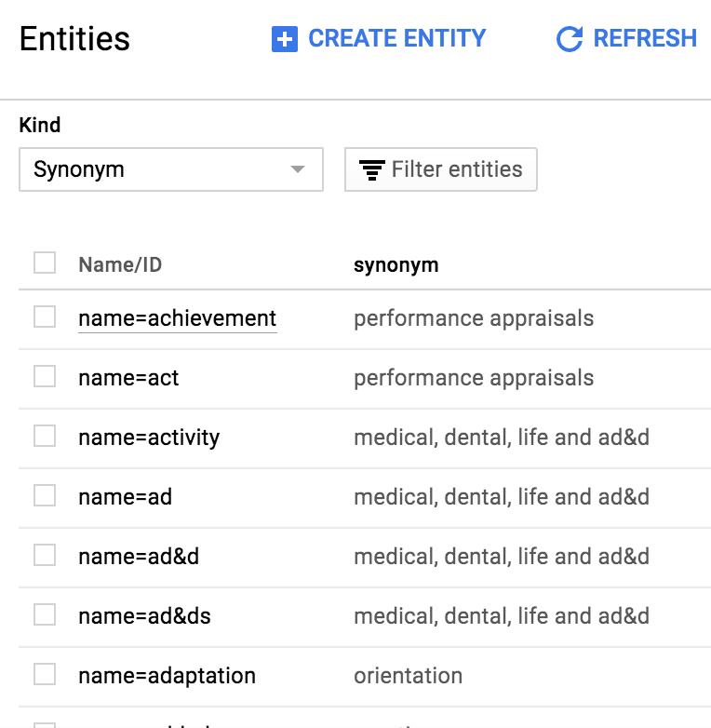Check the name=ad&ds row checkbox

click(45, 615)
